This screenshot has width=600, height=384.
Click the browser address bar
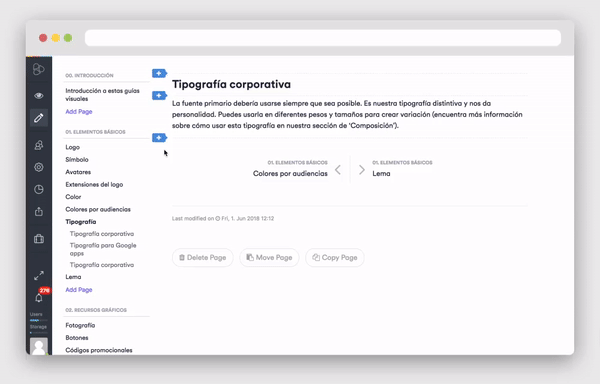[x=323, y=38]
